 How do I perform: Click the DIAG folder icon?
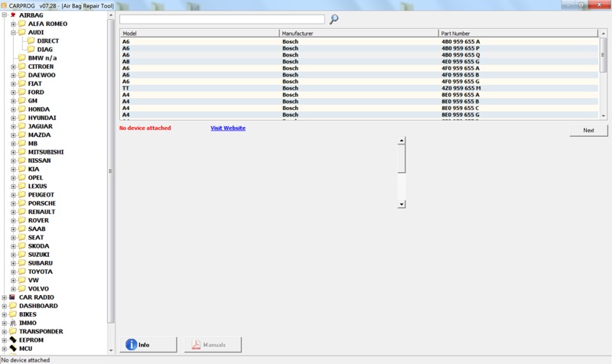31,49
